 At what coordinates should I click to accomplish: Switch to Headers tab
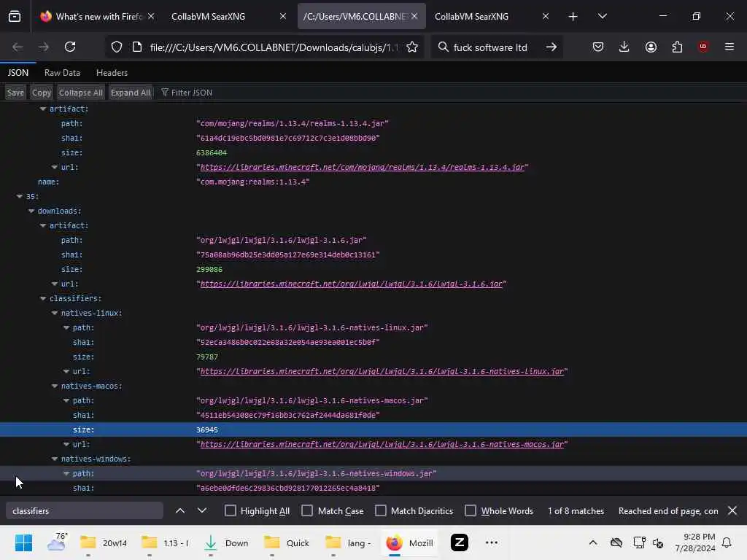point(112,73)
